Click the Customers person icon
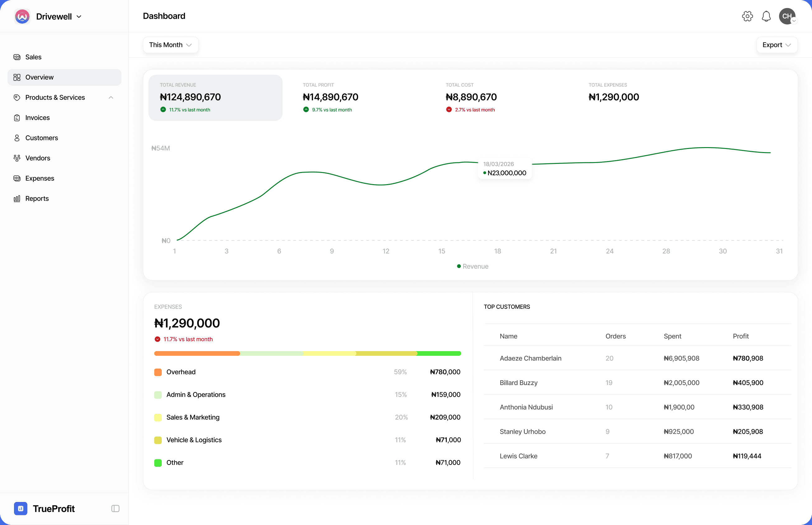 point(17,138)
